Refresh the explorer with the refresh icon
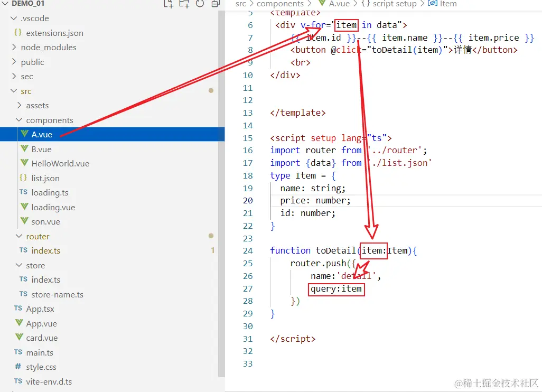The height and width of the screenshot is (392, 542). (200, 4)
